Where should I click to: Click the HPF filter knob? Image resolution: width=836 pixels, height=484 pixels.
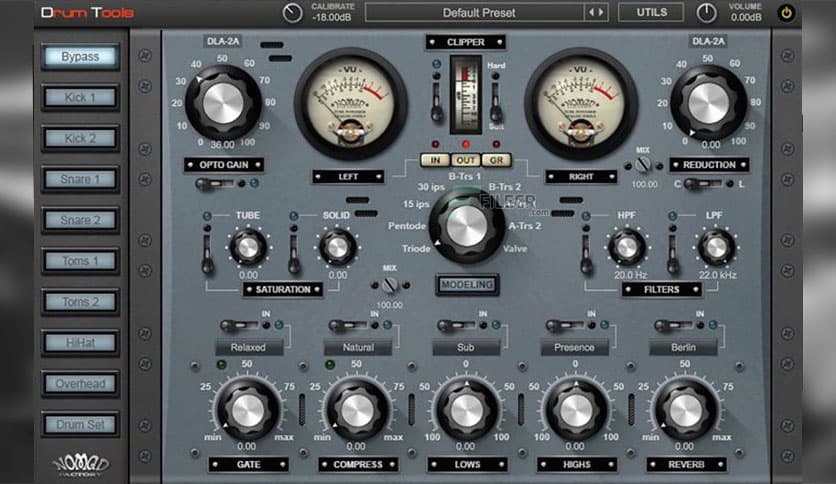[627, 247]
